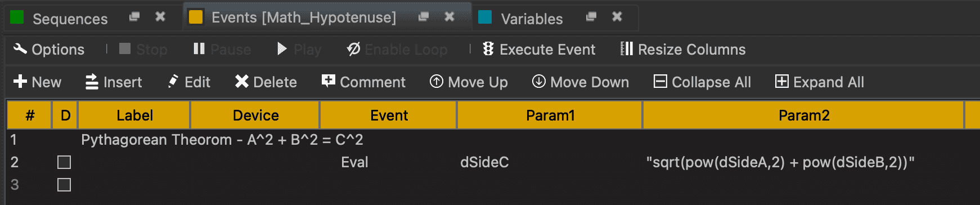Toggle the disable checkbox on row 2

(x=64, y=163)
